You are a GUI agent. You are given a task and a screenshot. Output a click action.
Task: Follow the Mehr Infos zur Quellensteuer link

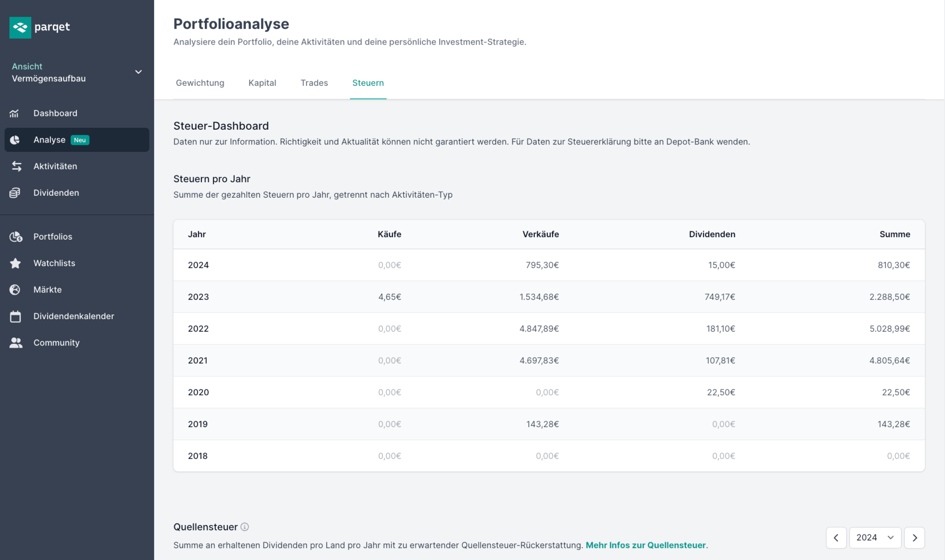[x=645, y=545]
